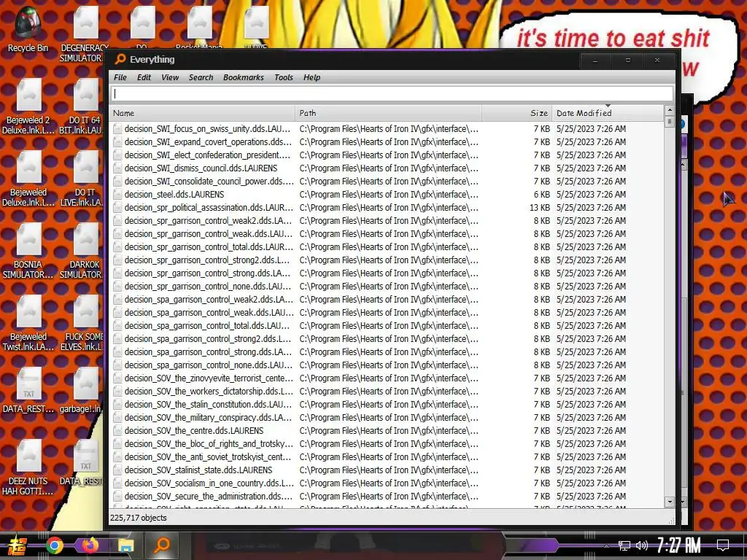747x560 pixels.
Task: Click the results scrollbar up arrow
Action: [670, 111]
